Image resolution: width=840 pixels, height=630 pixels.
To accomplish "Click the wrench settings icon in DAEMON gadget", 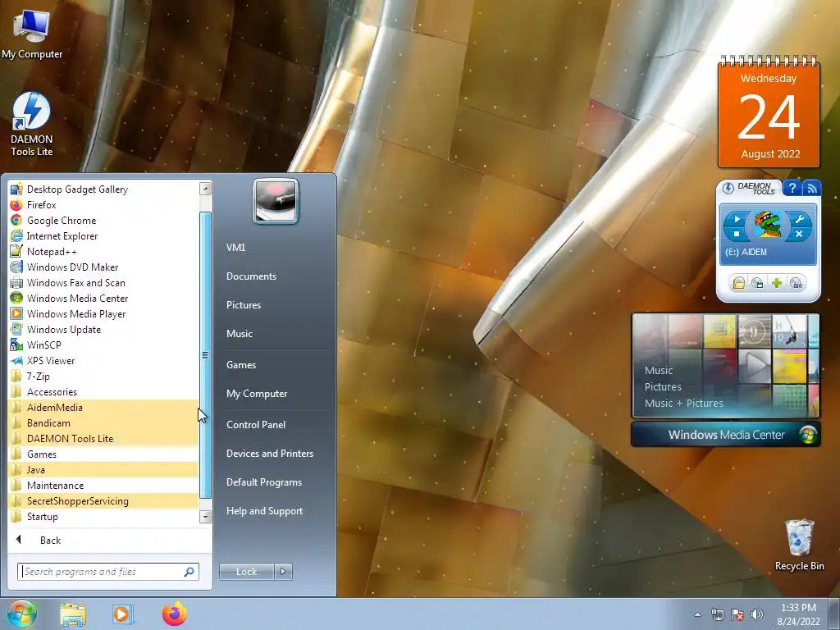I will point(799,218).
